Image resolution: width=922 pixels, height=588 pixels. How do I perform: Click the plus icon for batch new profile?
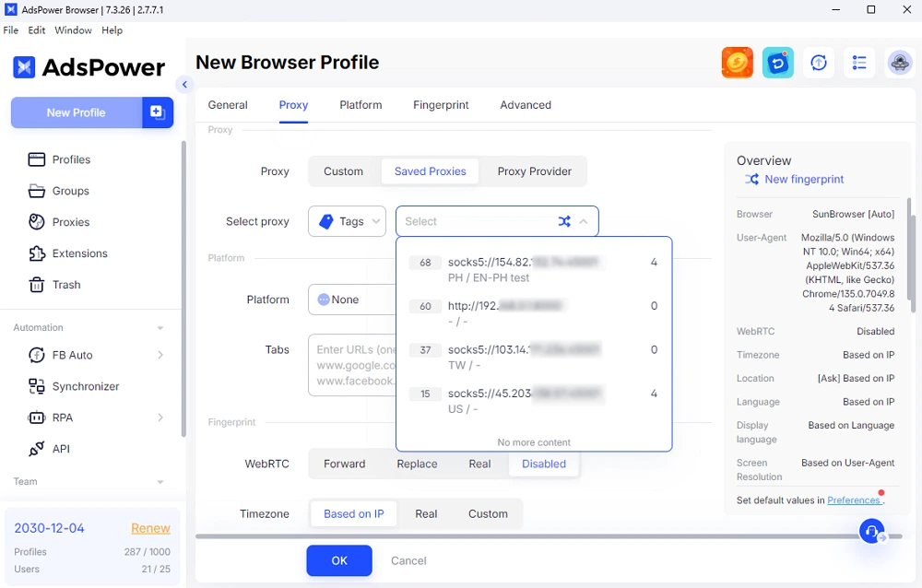pyautogui.click(x=158, y=112)
